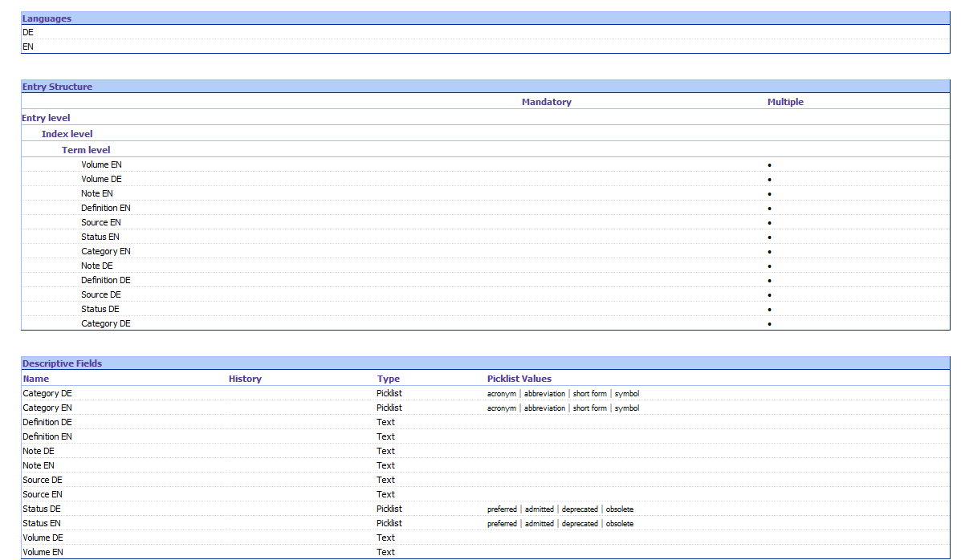Click the Descriptive Fields section header
This screenshot has height=560, width=961.
click(62, 363)
